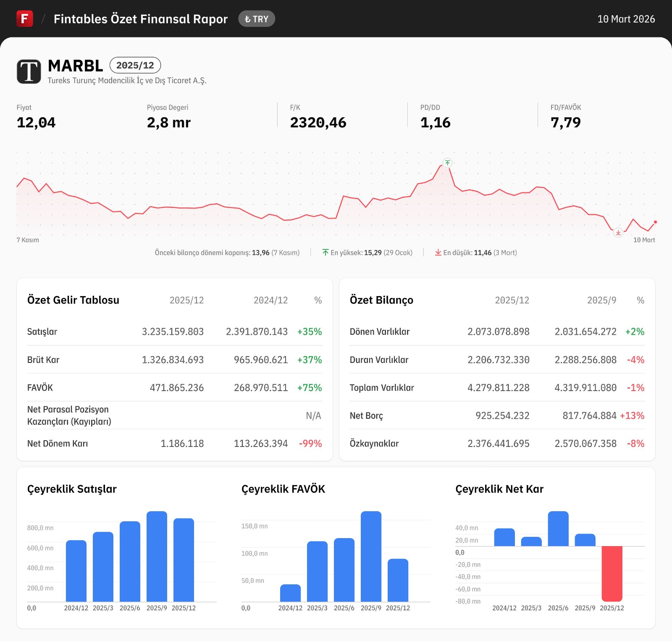Screen dimensions: 672x641
Task: Click the Brüt Kar value 1.326.834.693
Action: pos(173,360)
